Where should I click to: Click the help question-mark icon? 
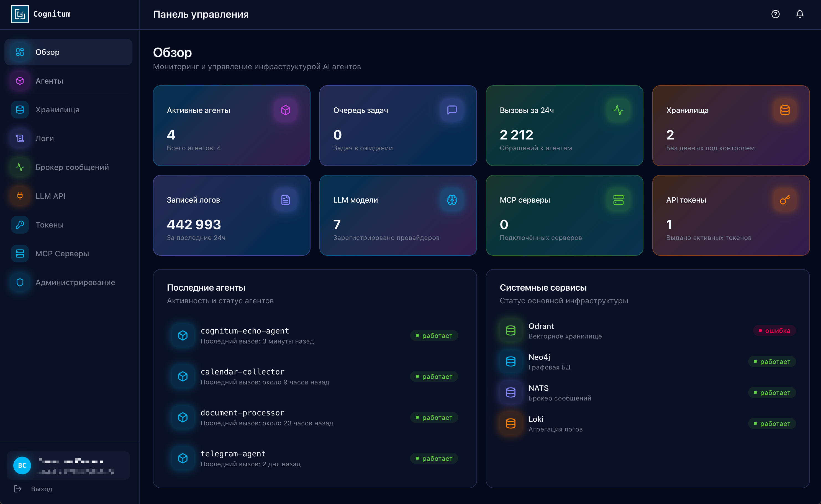click(775, 14)
